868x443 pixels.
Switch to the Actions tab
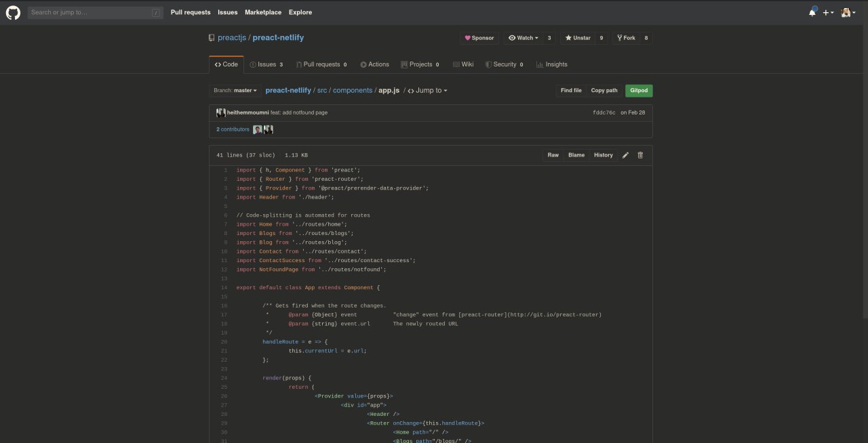point(374,64)
